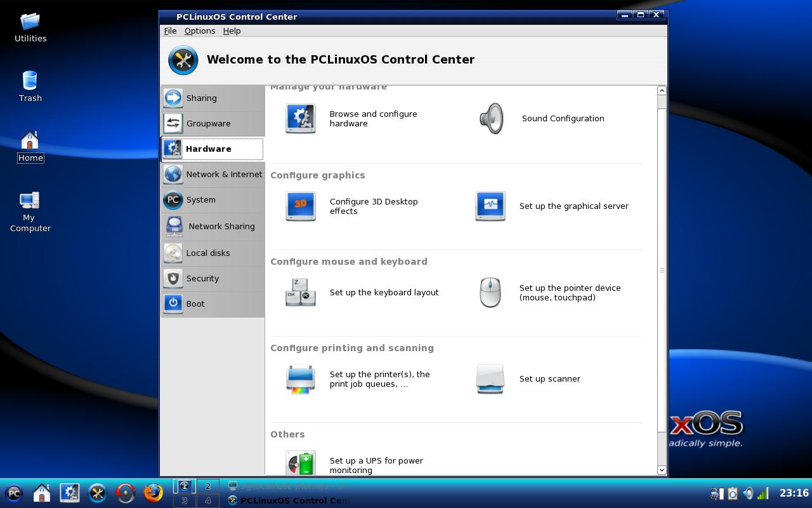Open the Browse and configure hardware icon

[x=301, y=118]
